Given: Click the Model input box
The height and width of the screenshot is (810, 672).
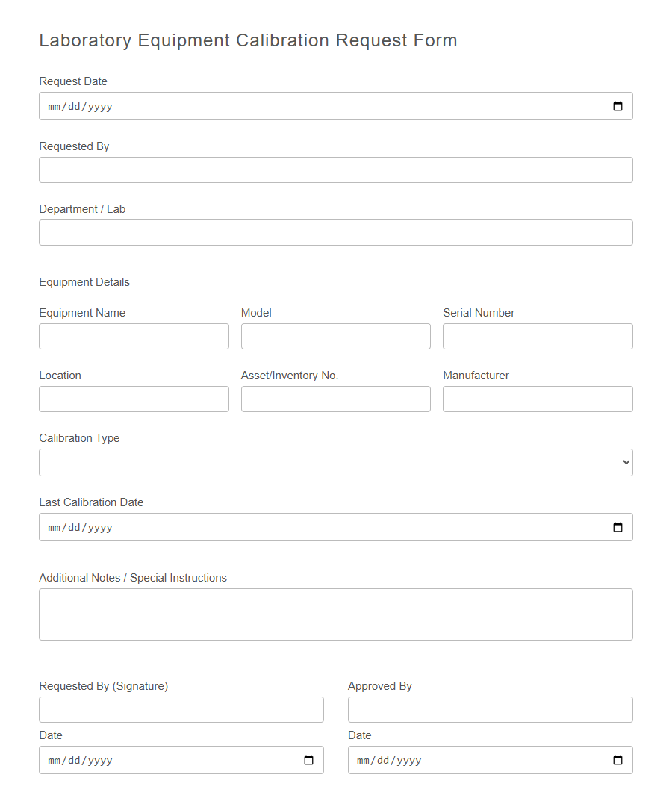Looking at the screenshot, I should (335, 336).
